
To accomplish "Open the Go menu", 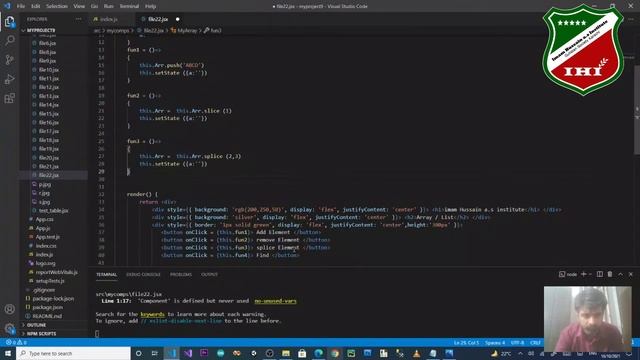I will pos(94,6).
